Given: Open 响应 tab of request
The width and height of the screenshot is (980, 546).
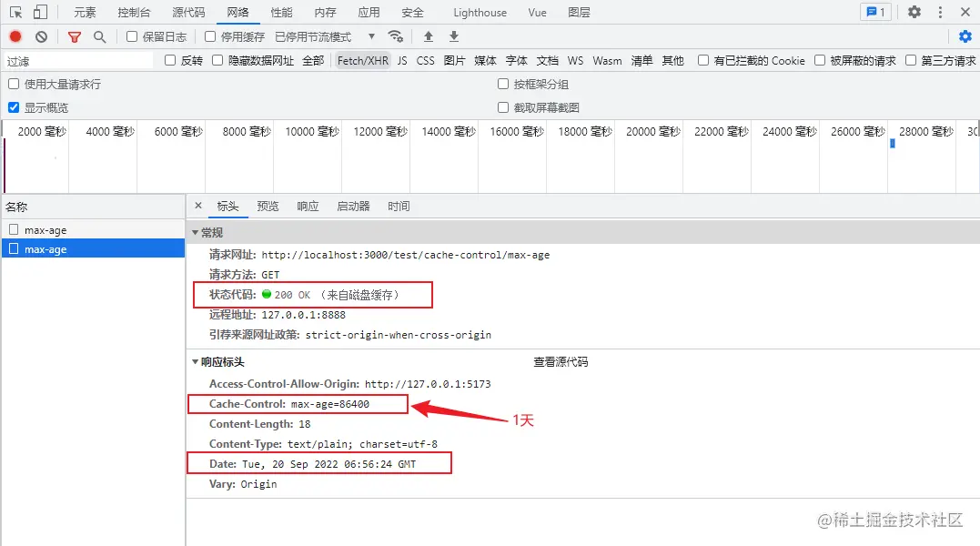Looking at the screenshot, I should point(308,207).
